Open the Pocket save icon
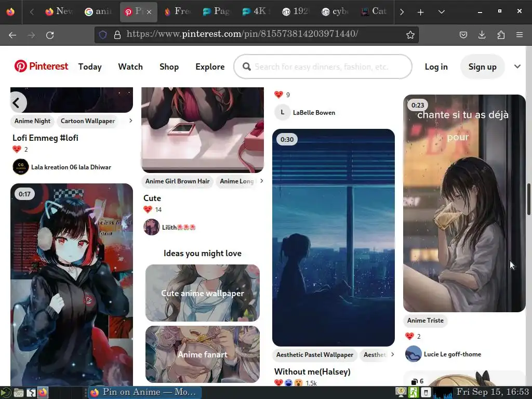 click(463, 35)
